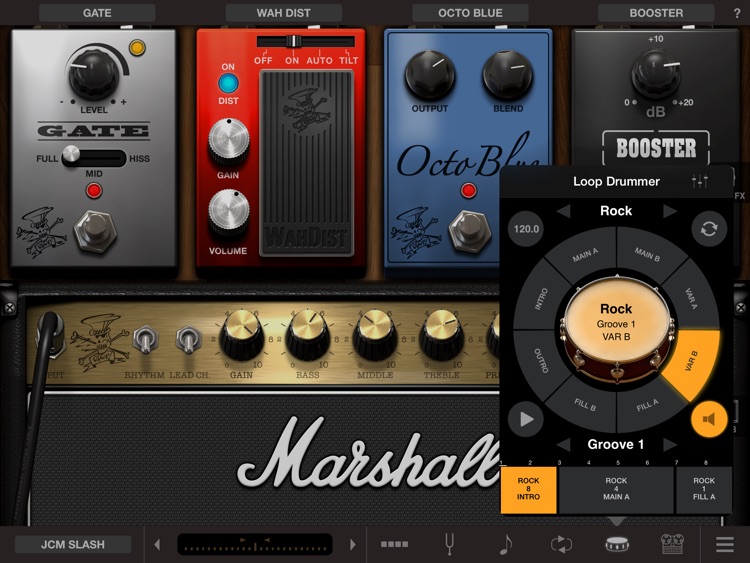This screenshot has height=563, width=750.
Task: Open the hamburger menu
Action: point(725,544)
